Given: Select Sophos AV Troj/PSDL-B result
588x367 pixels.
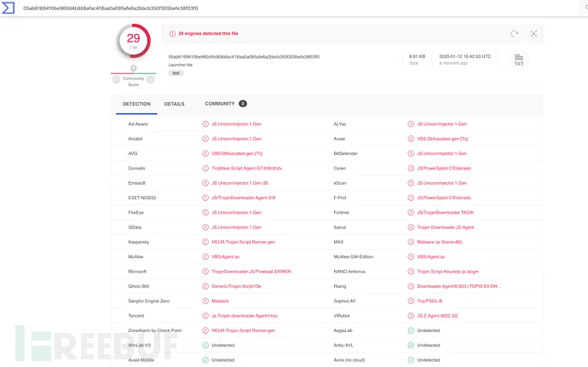Looking at the screenshot, I should 429,301.
